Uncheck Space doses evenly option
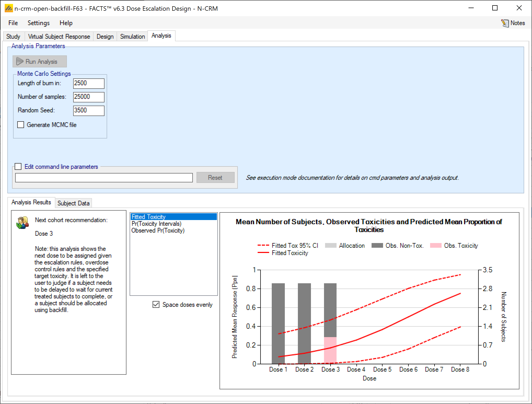 156,304
